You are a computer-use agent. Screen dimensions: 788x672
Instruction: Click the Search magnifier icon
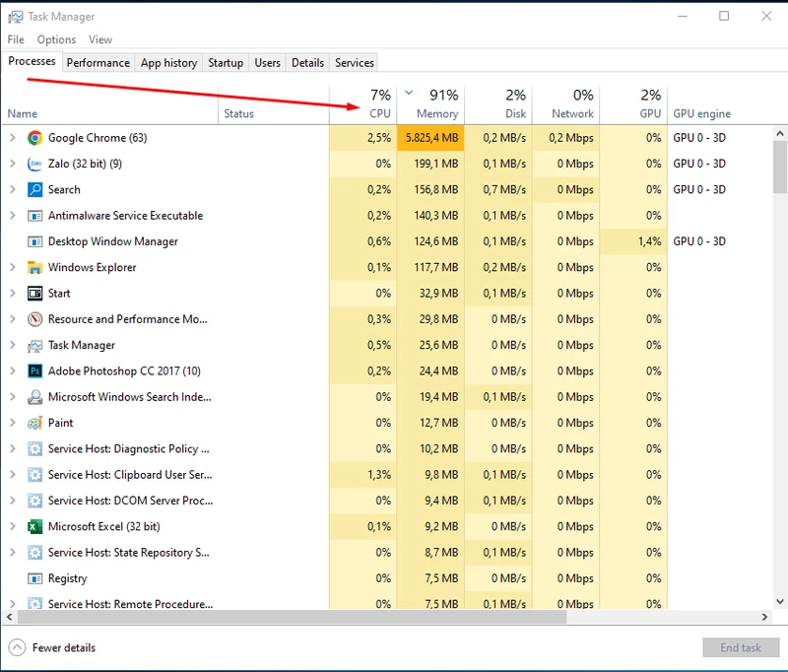34,189
